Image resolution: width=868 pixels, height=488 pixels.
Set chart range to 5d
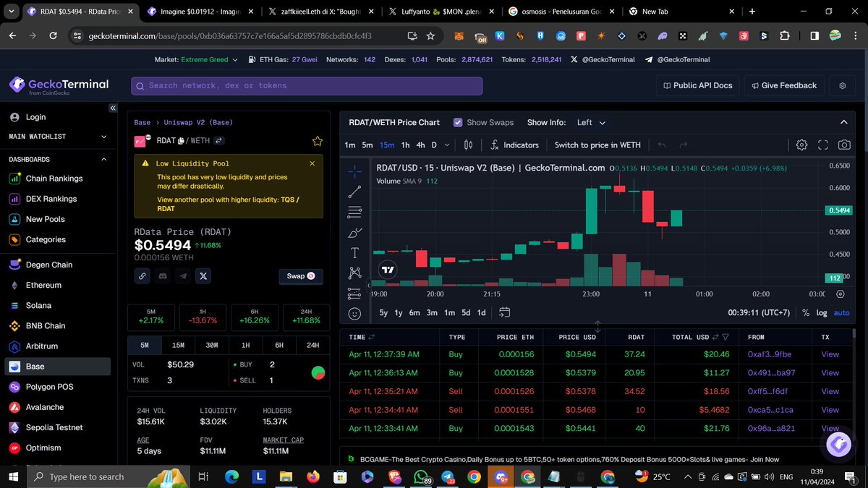pyautogui.click(x=466, y=312)
